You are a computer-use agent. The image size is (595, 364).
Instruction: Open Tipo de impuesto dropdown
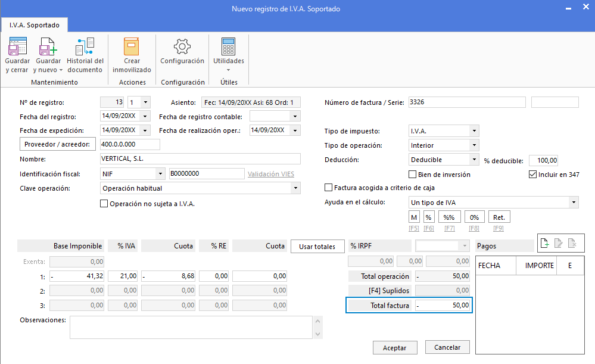click(474, 131)
